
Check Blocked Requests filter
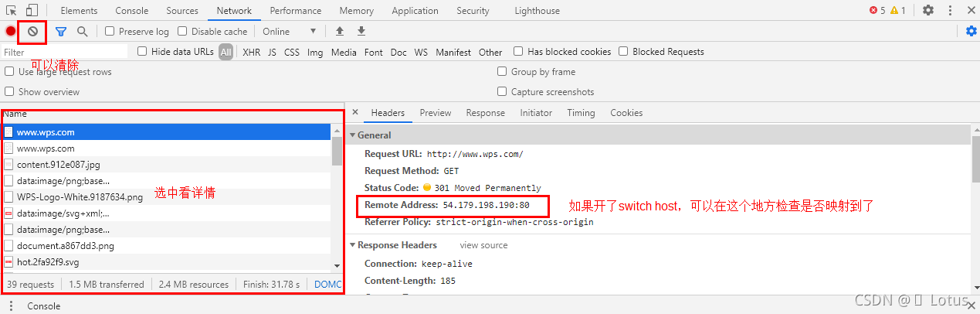click(623, 52)
